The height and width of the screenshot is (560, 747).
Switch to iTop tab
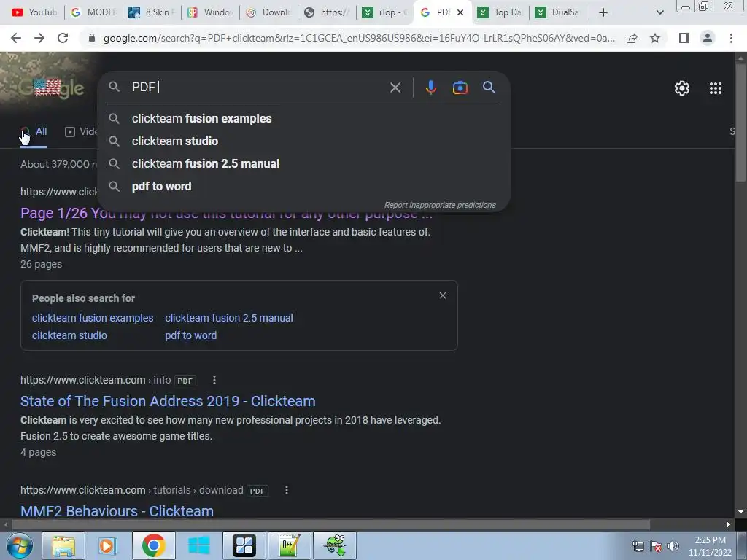[385, 12]
